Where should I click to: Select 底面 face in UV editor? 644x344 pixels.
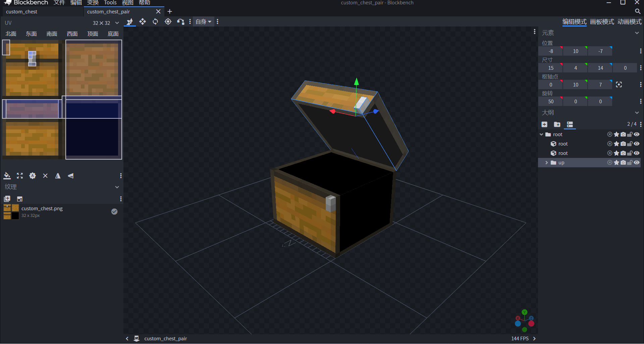113,34
